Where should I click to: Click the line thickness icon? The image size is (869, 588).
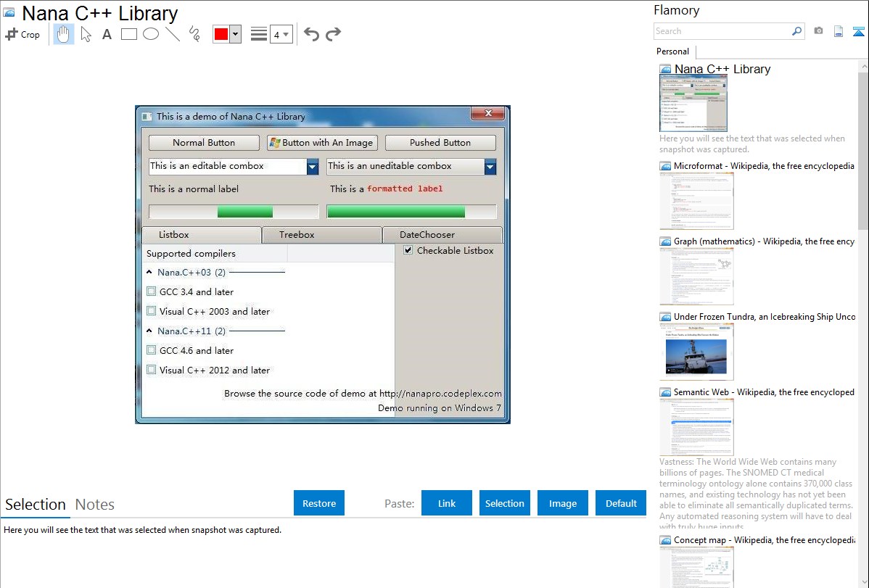pyautogui.click(x=258, y=34)
